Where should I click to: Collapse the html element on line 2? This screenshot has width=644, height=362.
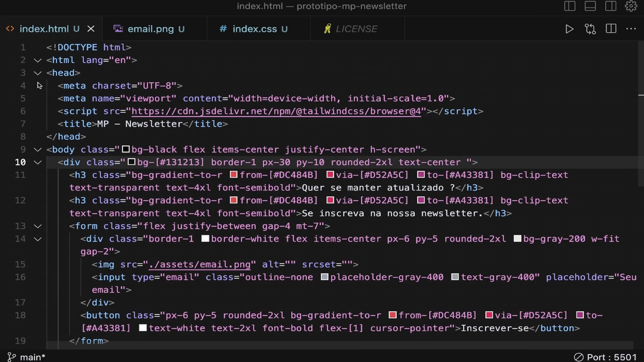[x=38, y=60]
